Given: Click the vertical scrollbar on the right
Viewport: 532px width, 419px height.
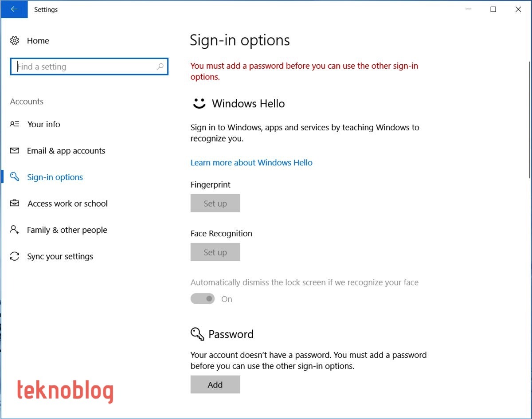Looking at the screenshot, I should pyautogui.click(x=529, y=120).
